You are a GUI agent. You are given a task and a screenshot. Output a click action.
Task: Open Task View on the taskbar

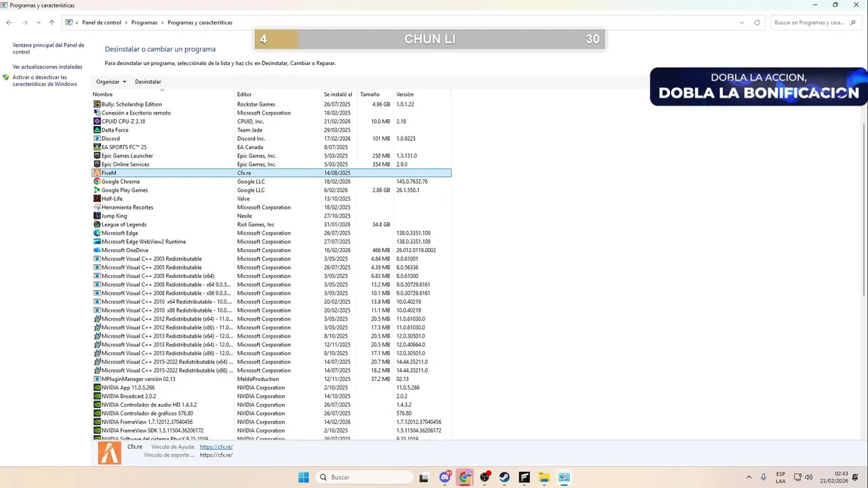click(424, 477)
